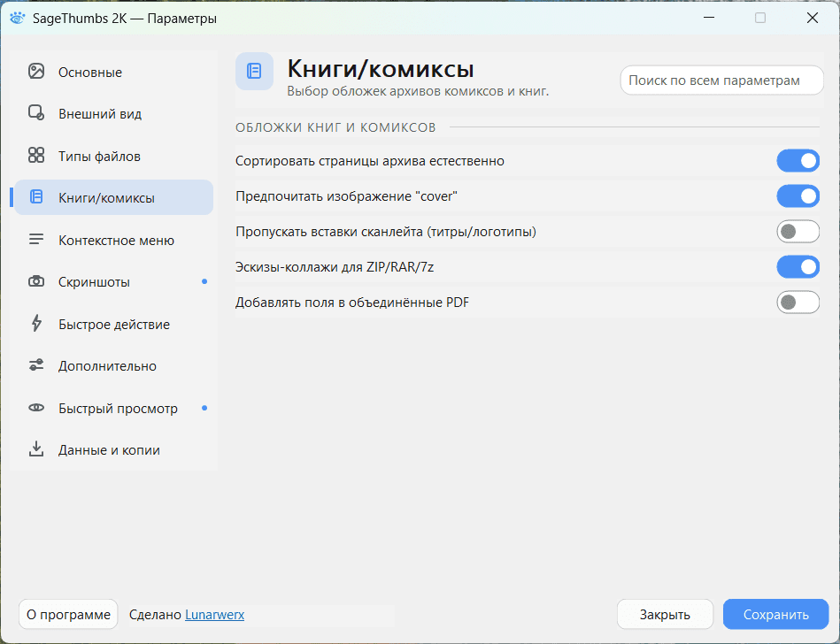This screenshot has width=840, height=644.
Task: Toggle Сортировать страницы архива естественно switch
Action: [x=798, y=161]
